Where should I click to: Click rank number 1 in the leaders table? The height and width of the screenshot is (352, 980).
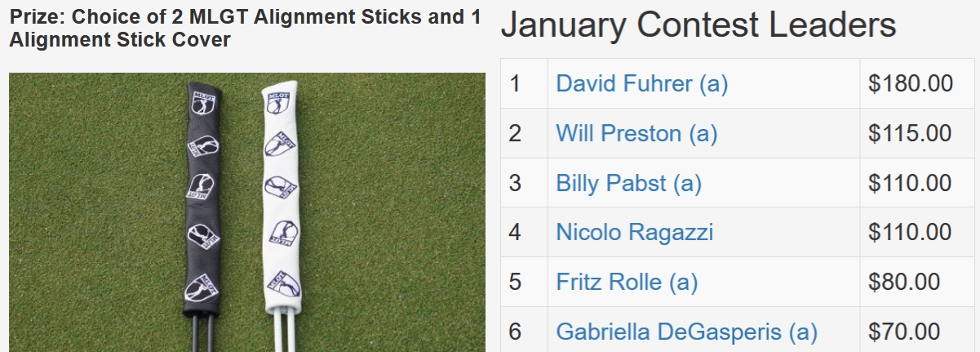coord(515,83)
